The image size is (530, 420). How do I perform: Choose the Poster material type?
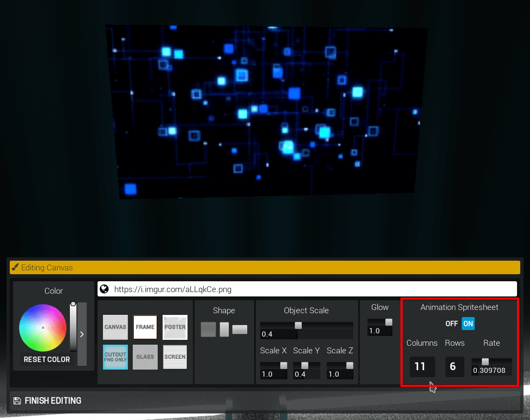pyautogui.click(x=175, y=327)
